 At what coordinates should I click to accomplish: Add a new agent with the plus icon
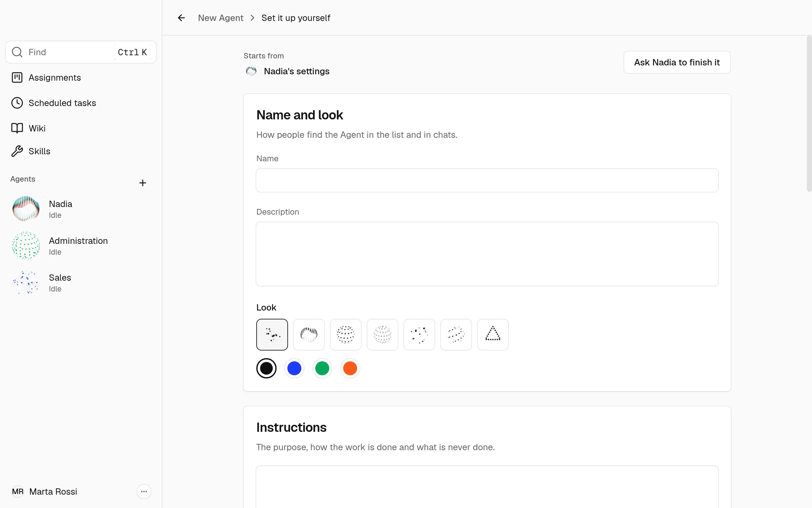click(x=143, y=183)
